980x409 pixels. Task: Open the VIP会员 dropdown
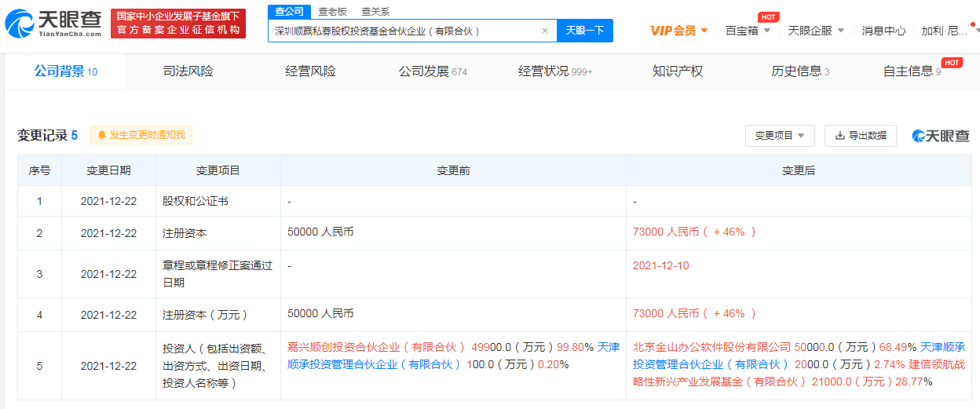[x=678, y=31]
